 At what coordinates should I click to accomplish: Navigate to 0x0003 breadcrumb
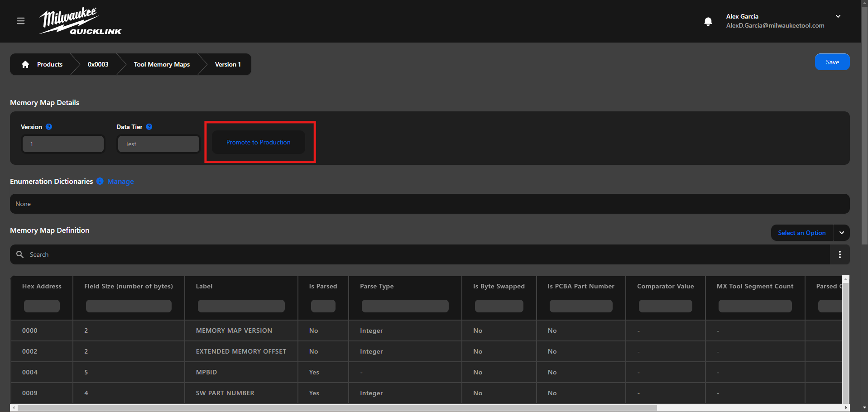[98, 64]
